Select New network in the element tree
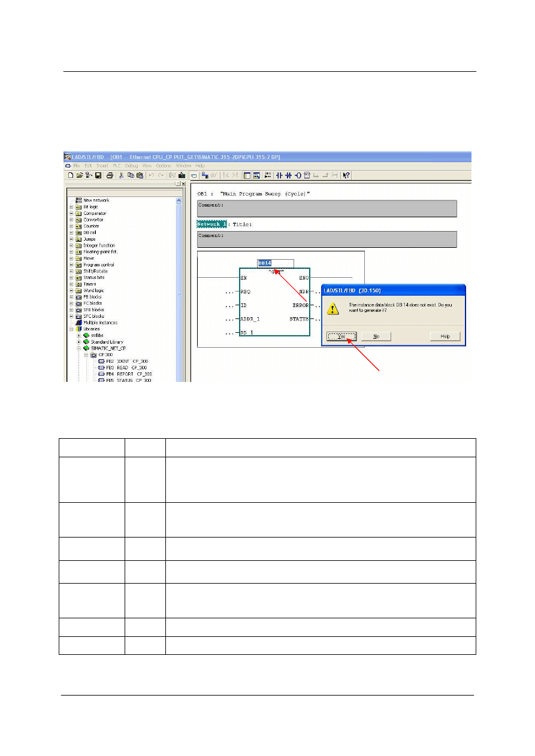 click(x=96, y=200)
